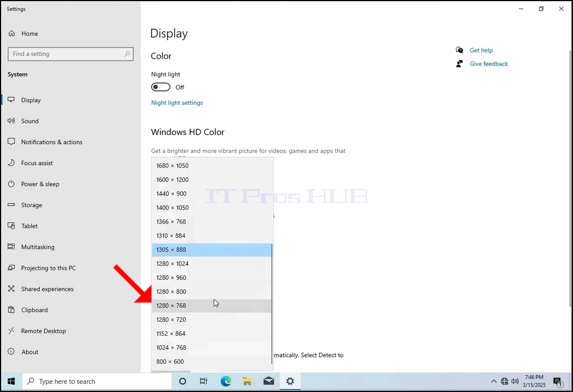Click the Storage drive icon
This screenshot has height=392, width=573.
pos(11,205)
